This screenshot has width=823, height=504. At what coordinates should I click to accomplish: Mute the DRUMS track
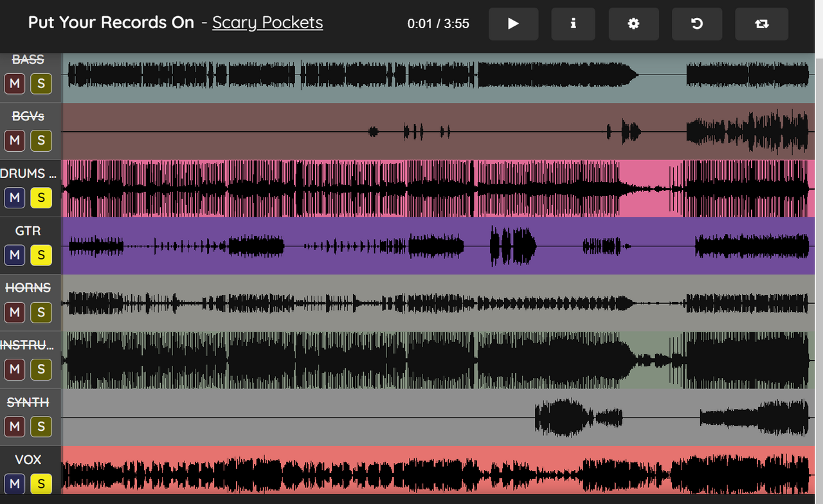point(15,197)
